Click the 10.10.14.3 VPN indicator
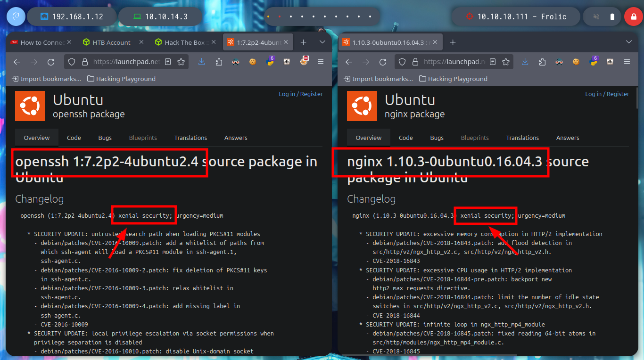 160,16
